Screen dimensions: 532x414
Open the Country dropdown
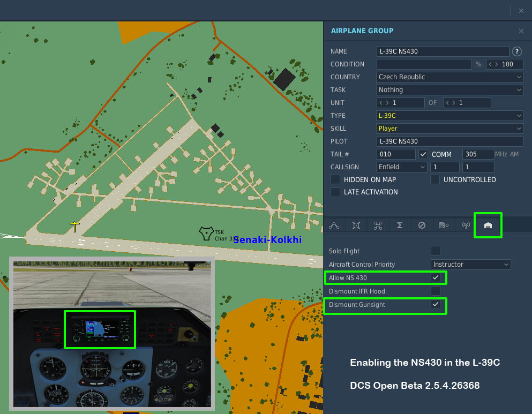pos(449,77)
